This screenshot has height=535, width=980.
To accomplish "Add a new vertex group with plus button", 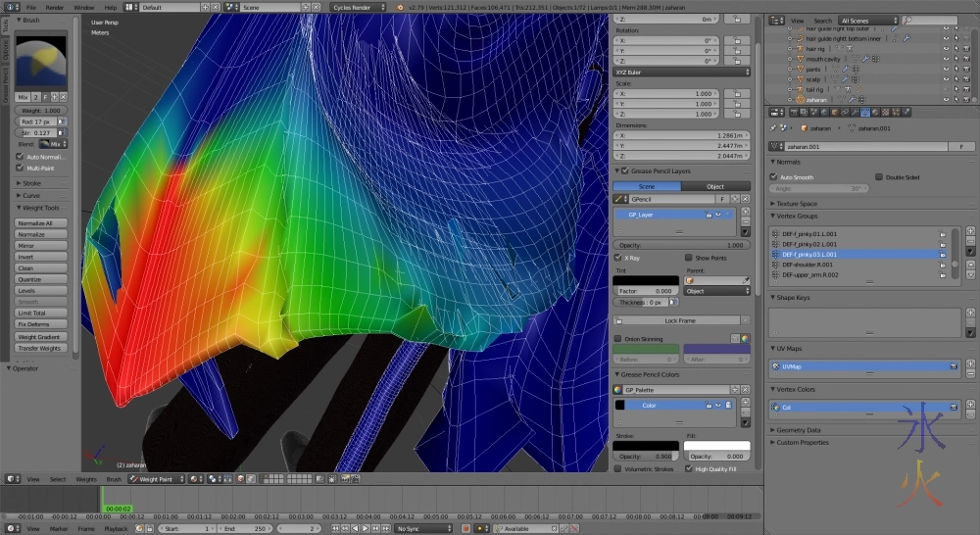I will [970, 231].
